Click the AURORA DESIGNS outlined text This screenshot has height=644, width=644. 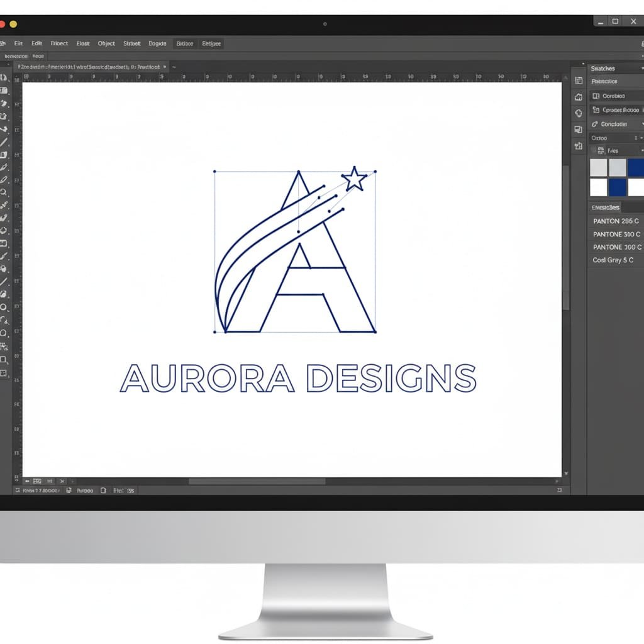click(297, 378)
